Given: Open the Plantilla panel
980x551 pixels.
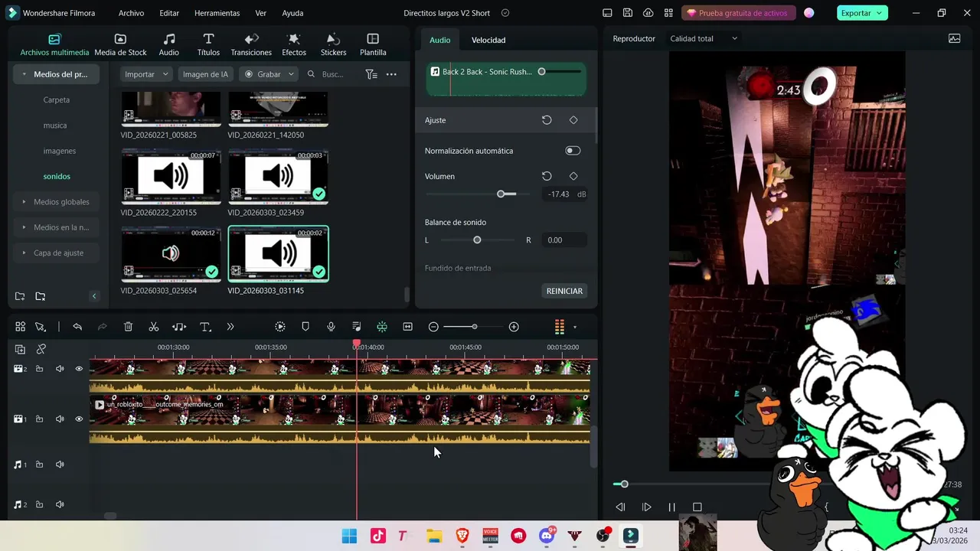Looking at the screenshot, I should click(x=373, y=45).
